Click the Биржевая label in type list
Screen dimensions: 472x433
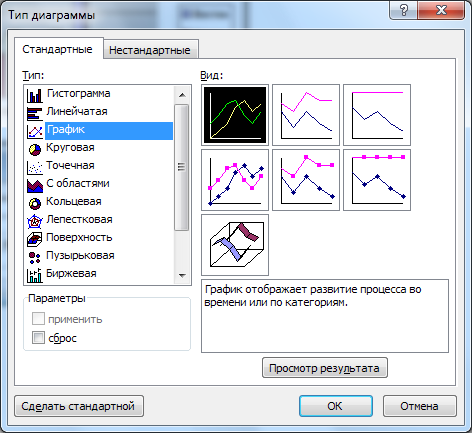[x=71, y=273]
